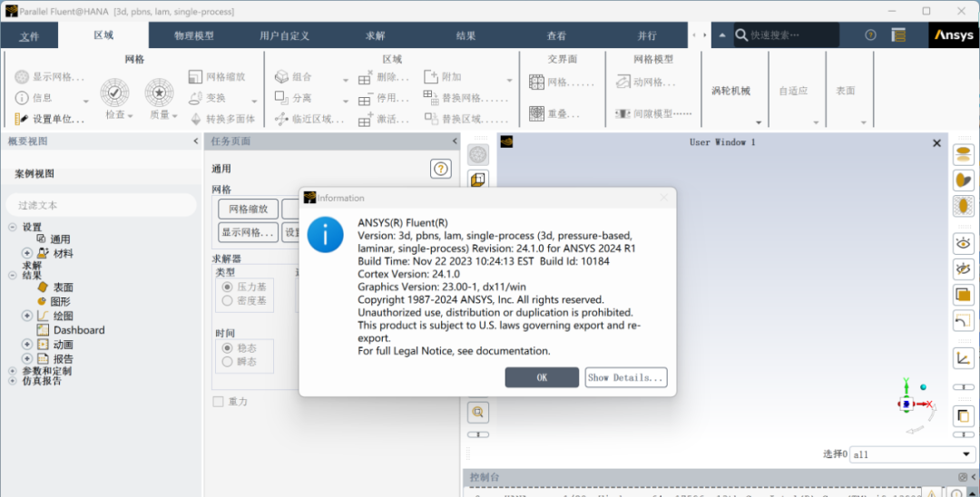The image size is (980, 497).
Task: Click OK in the Information dialog
Action: (542, 377)
